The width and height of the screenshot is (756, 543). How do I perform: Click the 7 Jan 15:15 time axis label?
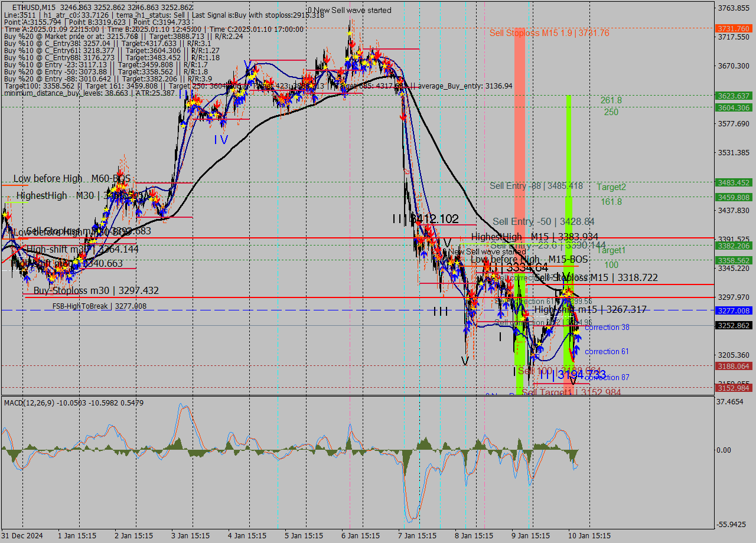pos(419,536)
